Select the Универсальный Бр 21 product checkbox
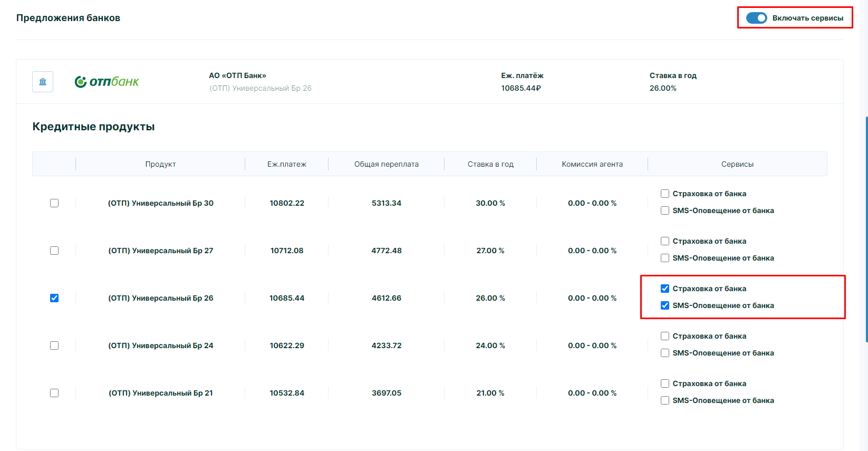Viewport: 868px width, 451px height. 54,393
